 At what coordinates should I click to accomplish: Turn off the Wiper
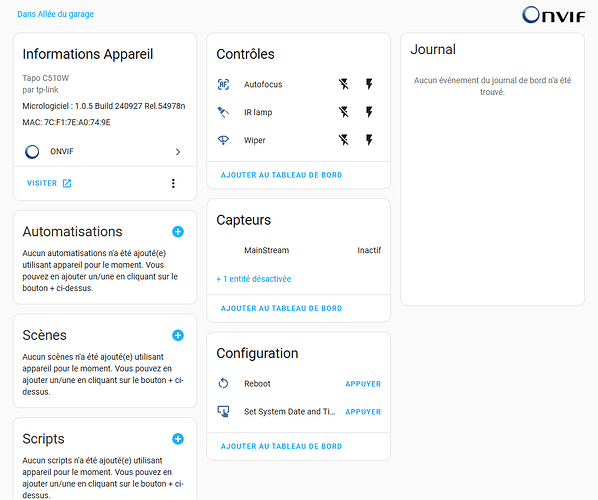(x=344, y=140)
